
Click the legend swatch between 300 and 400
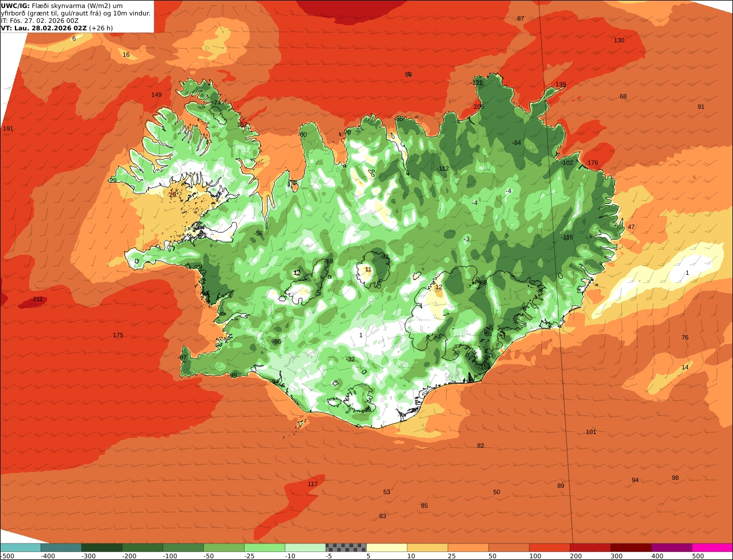(x=630, y=547)
